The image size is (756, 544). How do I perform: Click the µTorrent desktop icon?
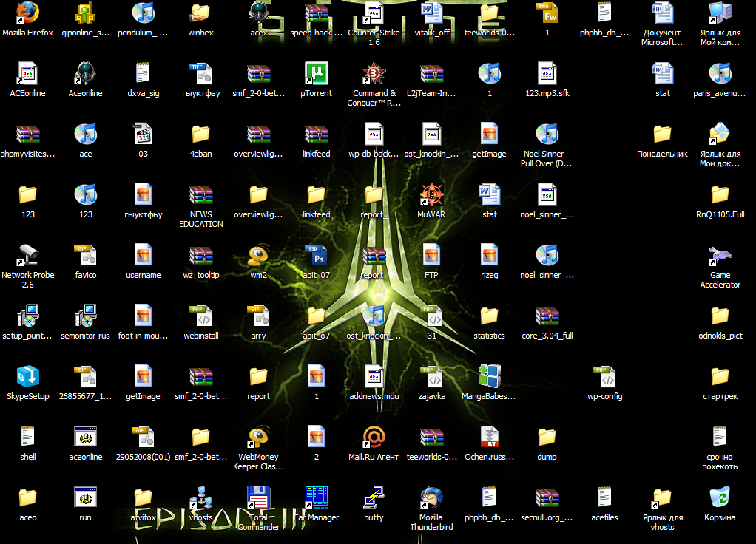click(316, 73)
